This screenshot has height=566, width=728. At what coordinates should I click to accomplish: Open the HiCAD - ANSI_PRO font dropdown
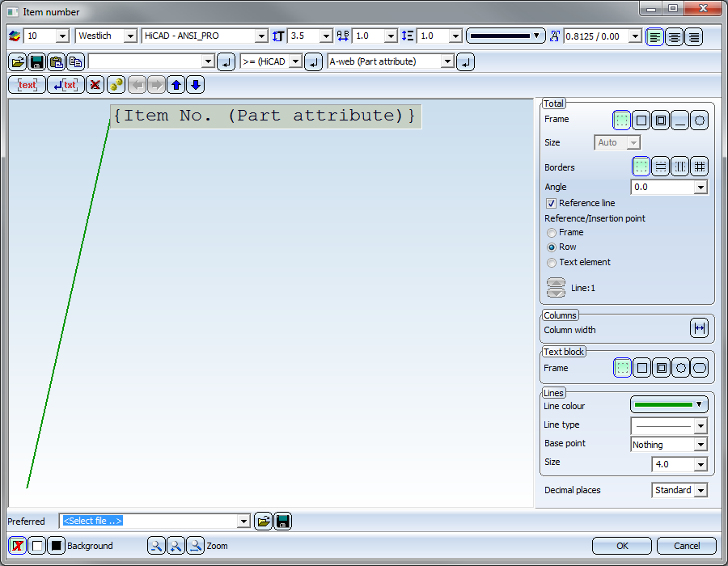click(260, 36)
